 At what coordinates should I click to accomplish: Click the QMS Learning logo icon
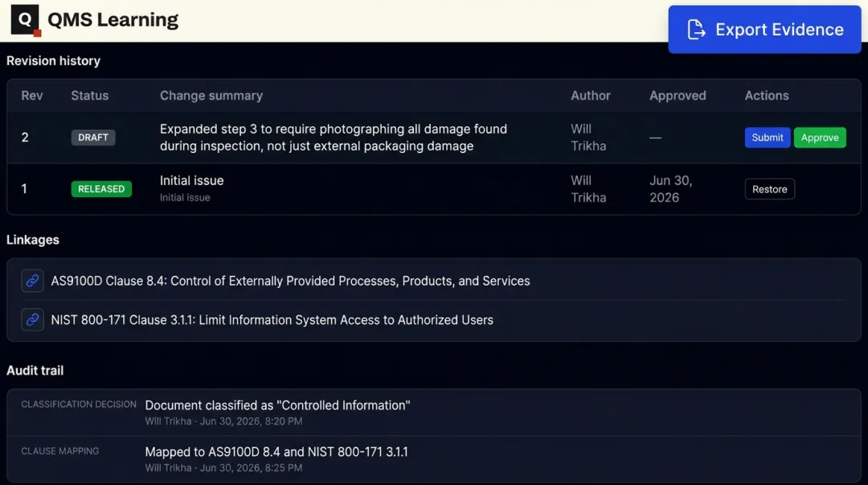(26, 20)
